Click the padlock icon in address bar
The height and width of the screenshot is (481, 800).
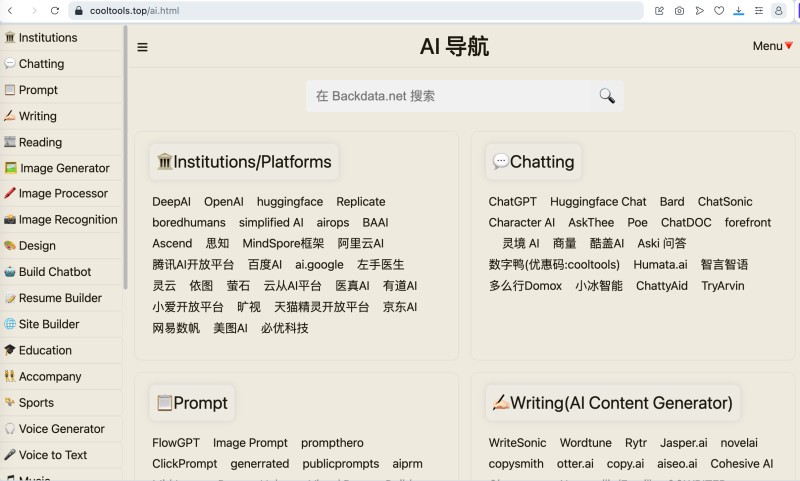(x=79, y=10)
